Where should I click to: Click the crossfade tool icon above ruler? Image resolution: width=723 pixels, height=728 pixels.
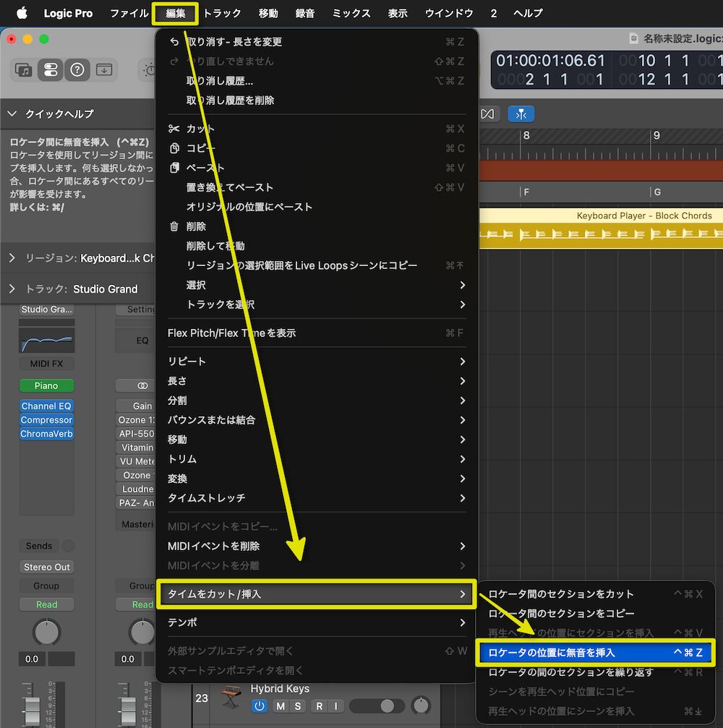487,114
